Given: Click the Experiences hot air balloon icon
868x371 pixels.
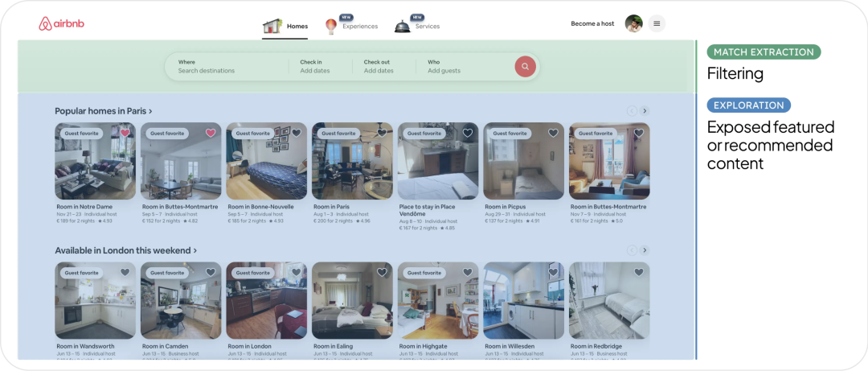Looking at the screenshot, I should 330,27.
